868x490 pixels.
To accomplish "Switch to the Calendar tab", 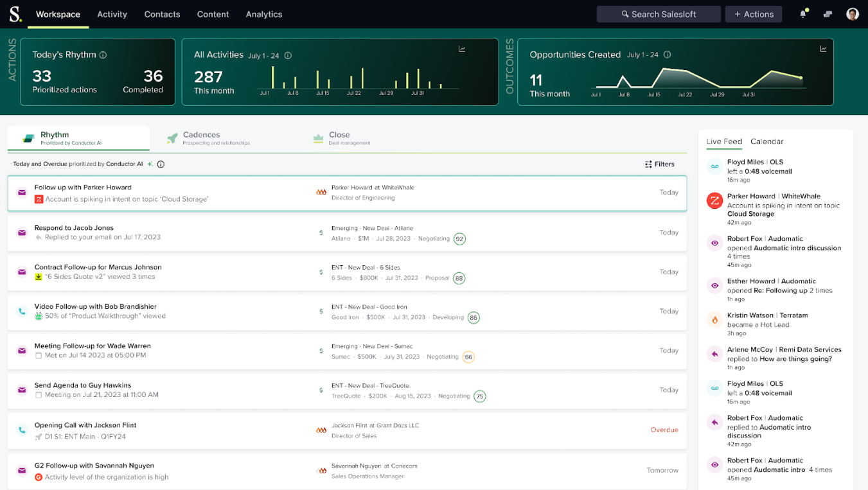I will (x=767, y=141).
